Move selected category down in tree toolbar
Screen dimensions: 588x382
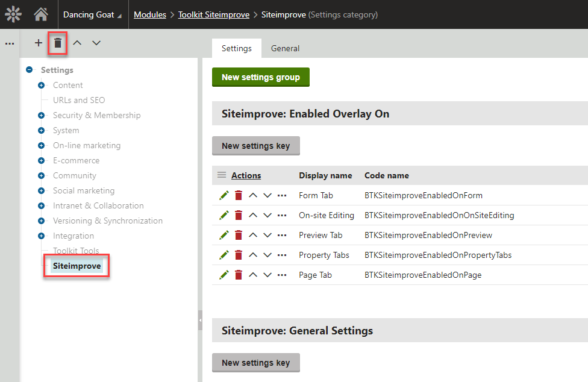pyautogui.click(x=96, y=43)
